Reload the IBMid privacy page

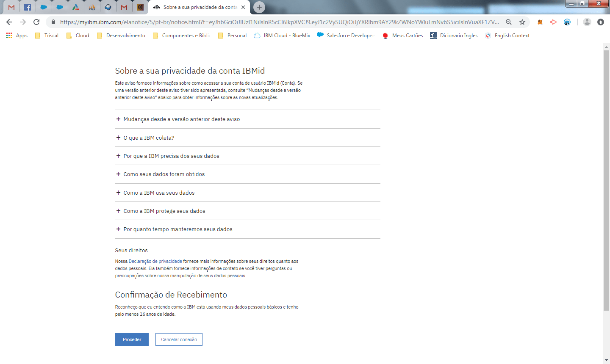[x=36, y=22]
